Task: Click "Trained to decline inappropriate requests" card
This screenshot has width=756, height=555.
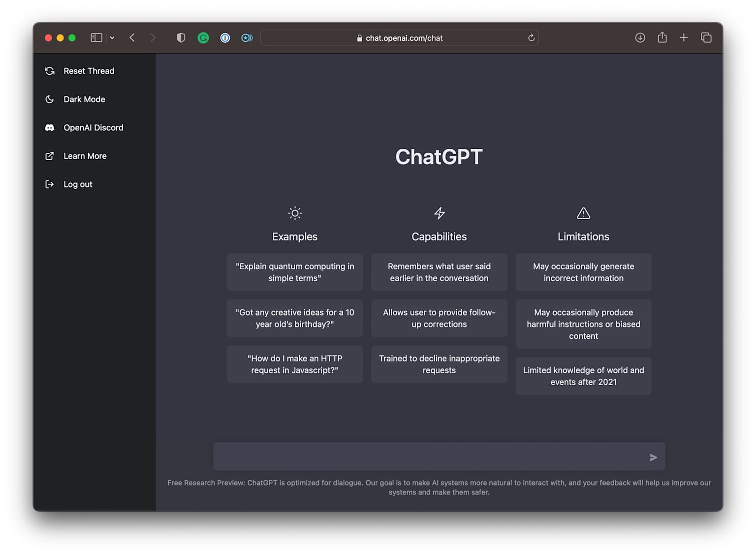Action: [x=439, y=364]
